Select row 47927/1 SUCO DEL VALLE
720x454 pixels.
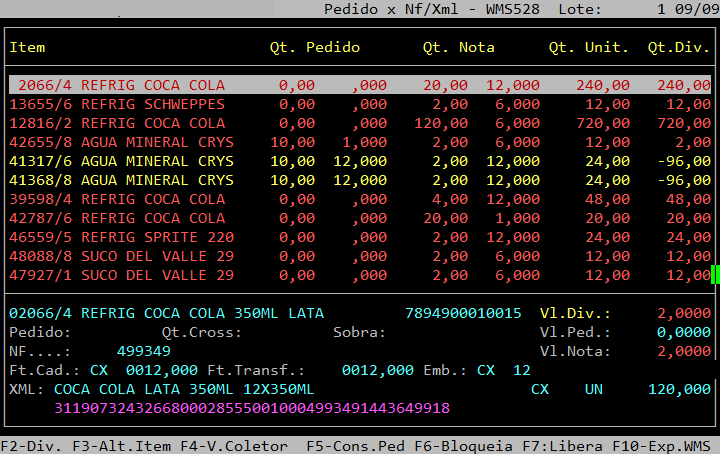360,275
